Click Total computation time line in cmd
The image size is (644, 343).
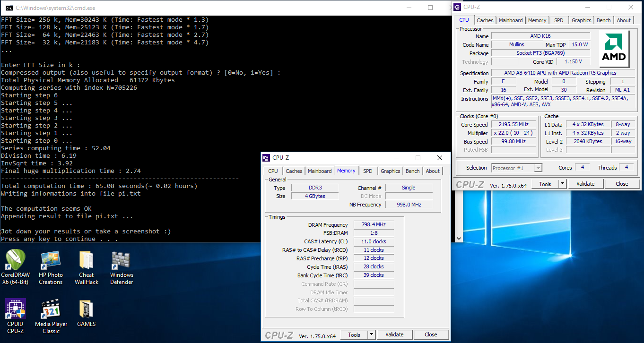[x=99, y=186]
